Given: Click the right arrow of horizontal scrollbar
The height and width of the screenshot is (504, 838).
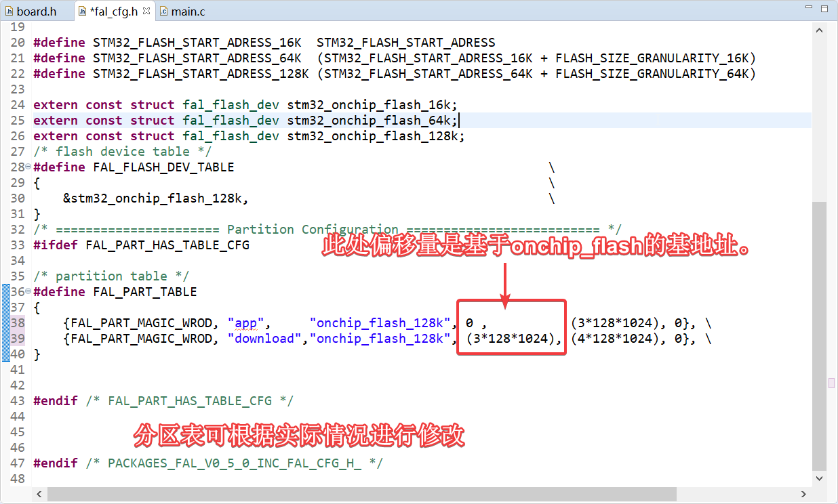Looking at the screenshot, I should tap(804, 495).
